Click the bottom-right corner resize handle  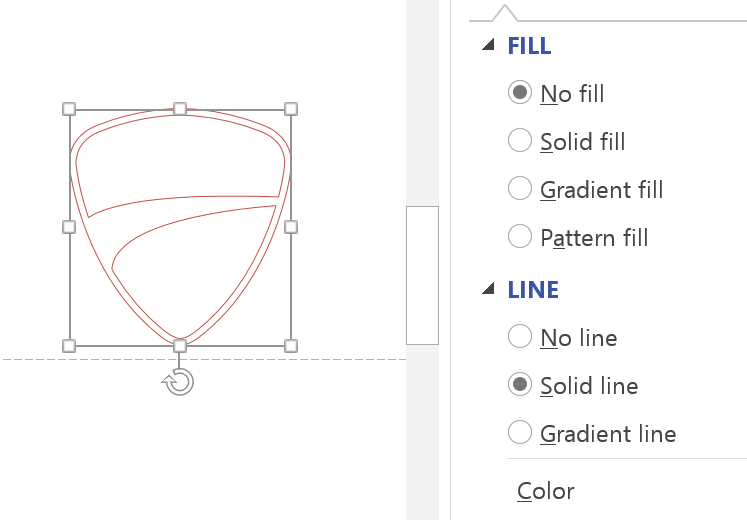(291, 346)
